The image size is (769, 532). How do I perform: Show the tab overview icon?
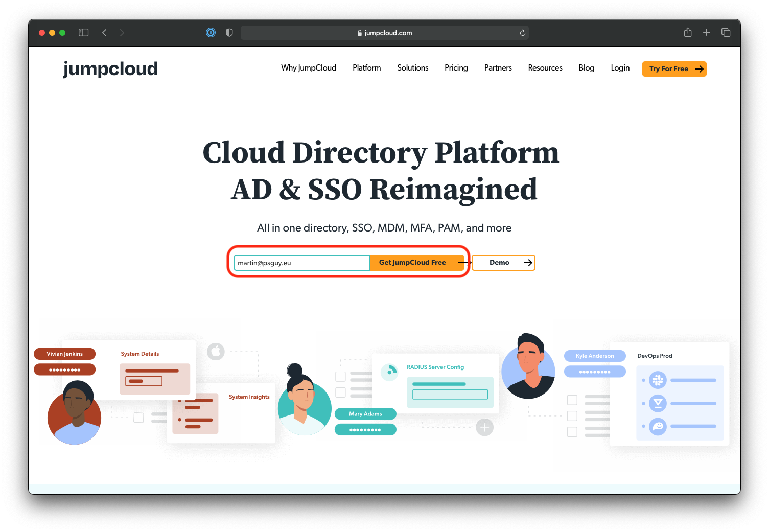(x=726, y=33)
